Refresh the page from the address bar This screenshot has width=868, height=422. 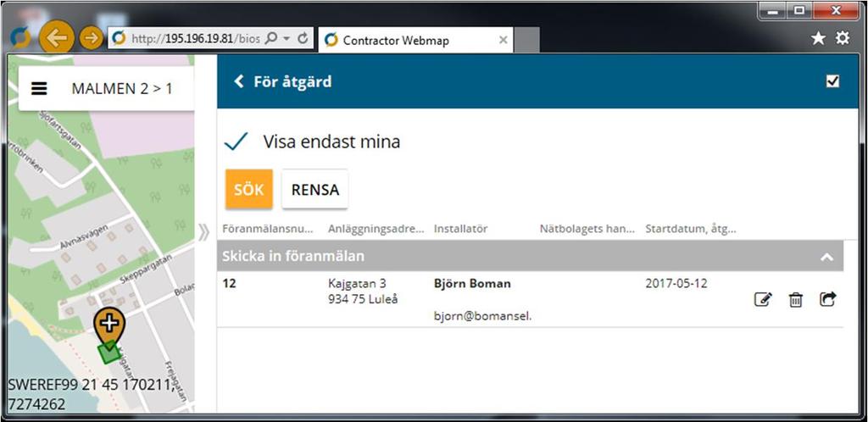(303, 38)
